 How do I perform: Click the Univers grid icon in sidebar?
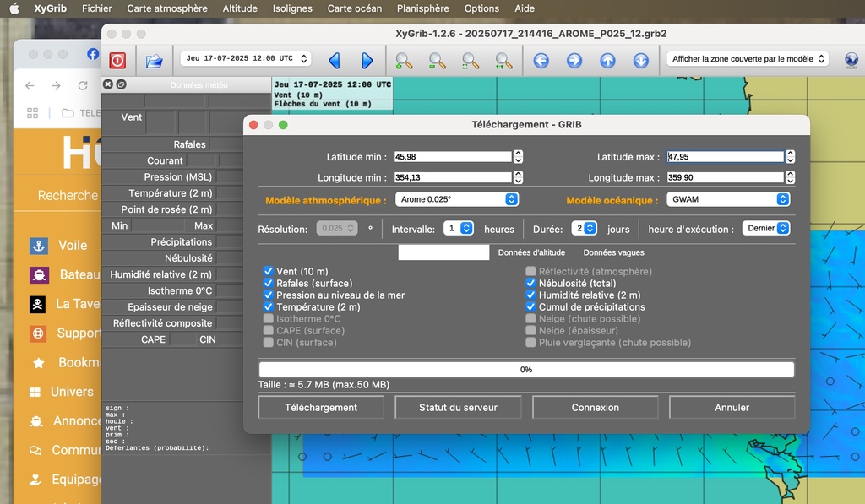[35, 392]
